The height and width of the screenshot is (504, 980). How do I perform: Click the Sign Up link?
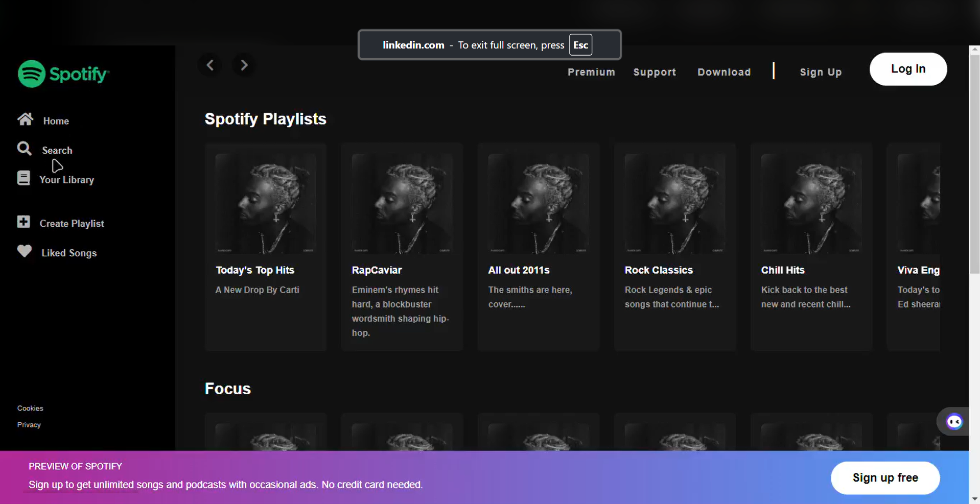coord(821,73)
